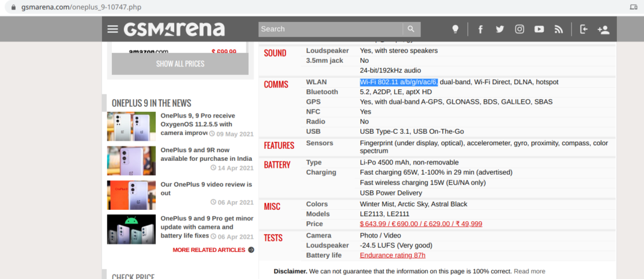Open OxygenOS 11.2.5.5 news article

click(x=198, y=124)
